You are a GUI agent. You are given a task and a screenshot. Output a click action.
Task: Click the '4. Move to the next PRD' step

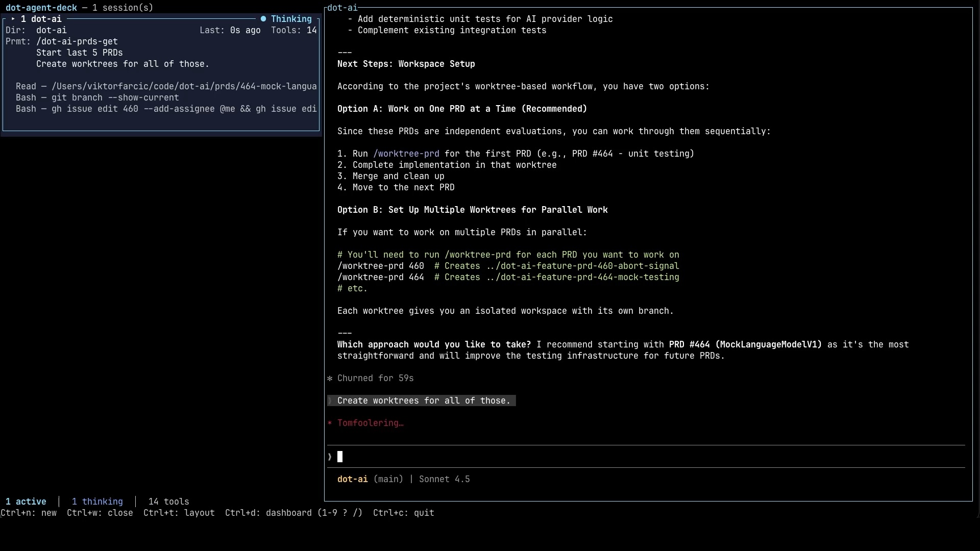click(396, 187)
